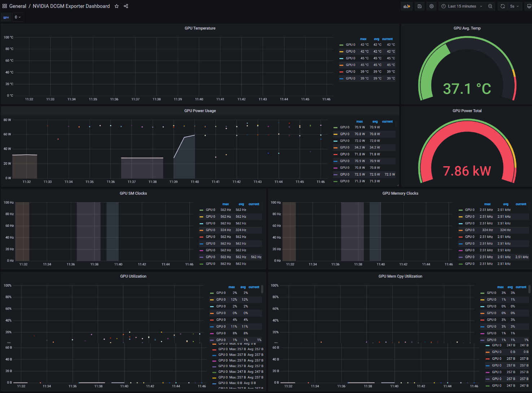This screenshot has width=532, height=393.
Task: Open the Last 15 minutes time picker
Action: tap(462, 6)
